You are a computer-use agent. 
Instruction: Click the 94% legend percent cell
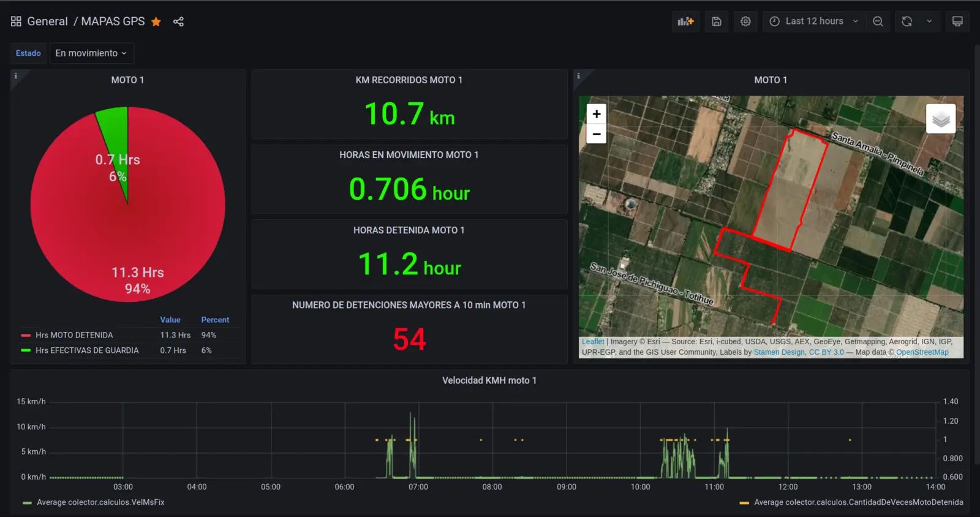[x=208, y=335]
